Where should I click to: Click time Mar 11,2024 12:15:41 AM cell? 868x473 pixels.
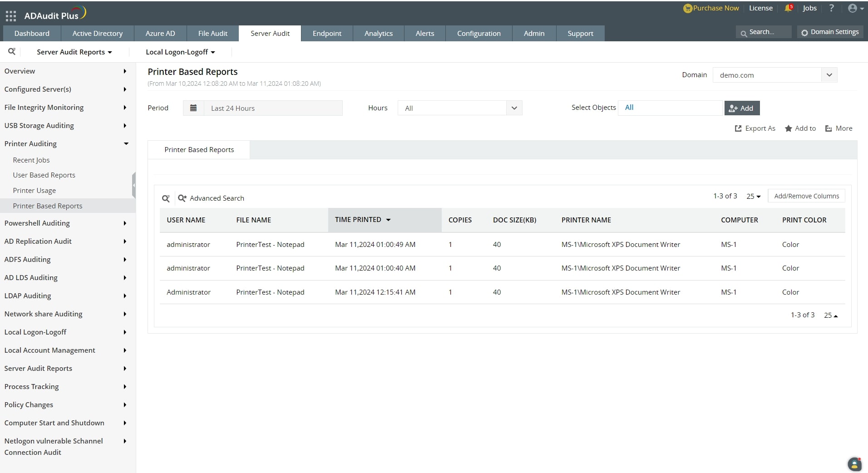point(375,292)
